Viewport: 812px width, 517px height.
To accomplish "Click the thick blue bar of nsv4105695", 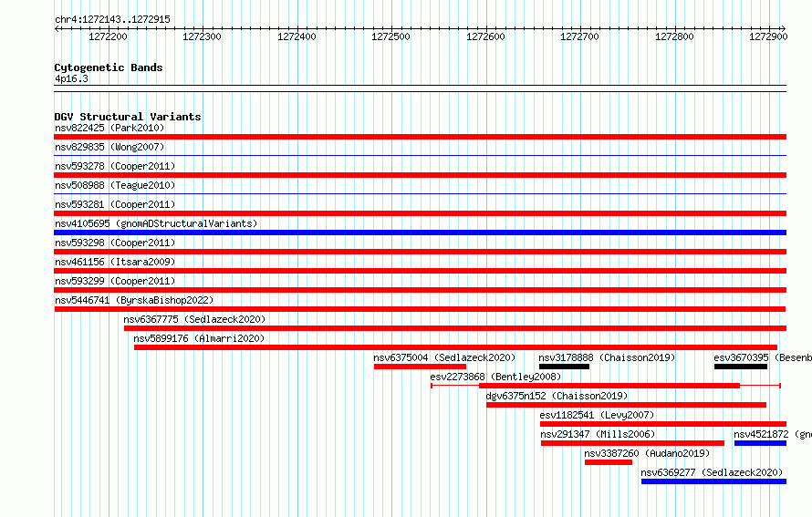I will click(x=420, y=233).
